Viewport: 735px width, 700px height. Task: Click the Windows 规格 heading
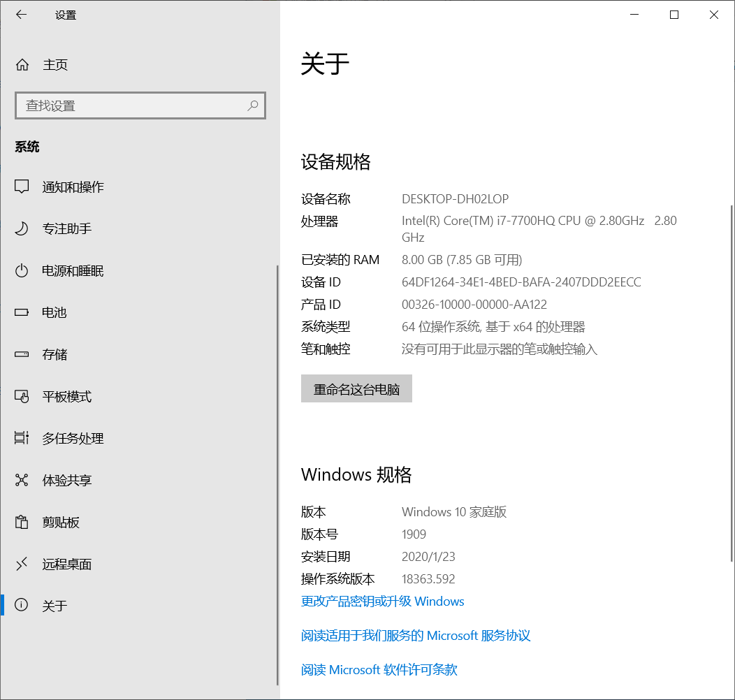coord(356,475)
